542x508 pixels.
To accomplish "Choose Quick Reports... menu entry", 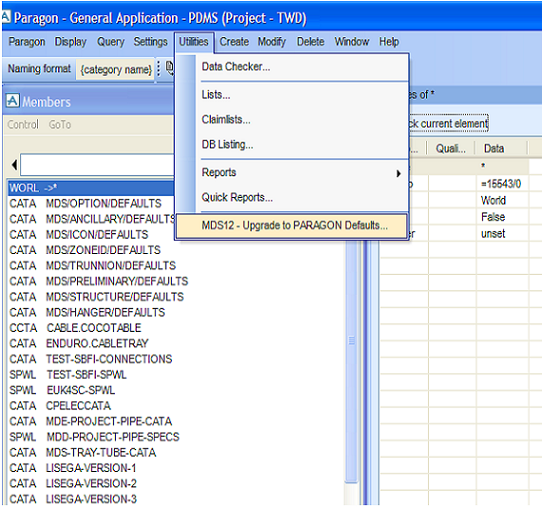I will (292, 197).
